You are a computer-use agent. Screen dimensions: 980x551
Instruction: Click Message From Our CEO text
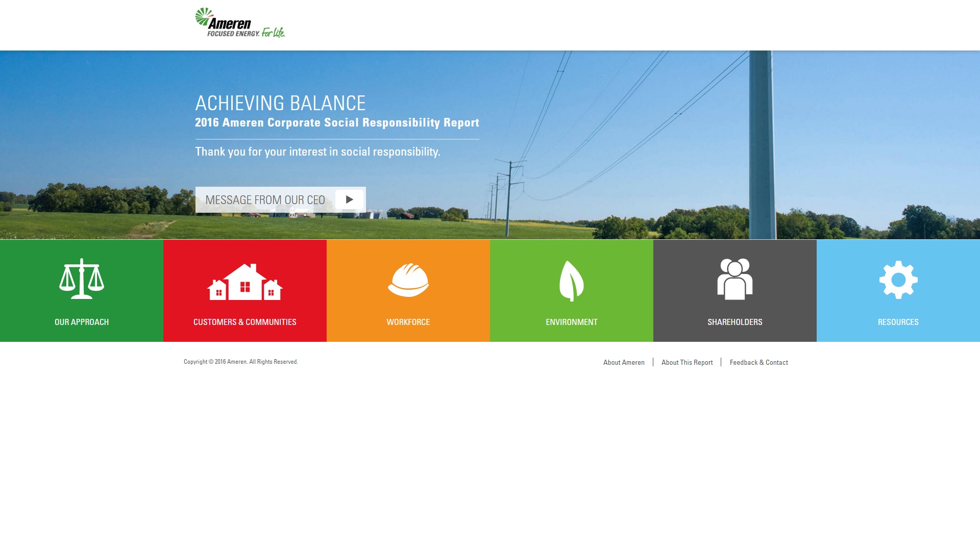pyautogui.click(x=265, y=199)
